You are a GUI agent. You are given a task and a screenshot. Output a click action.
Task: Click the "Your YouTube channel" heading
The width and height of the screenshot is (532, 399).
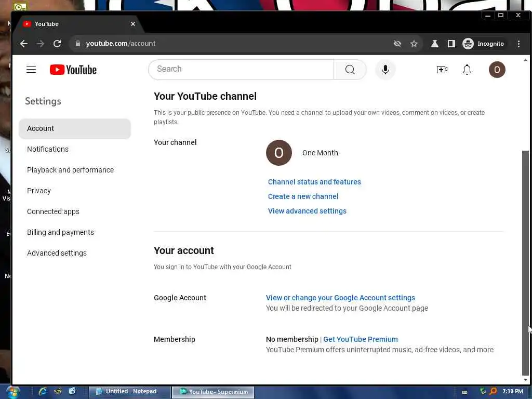205,96
